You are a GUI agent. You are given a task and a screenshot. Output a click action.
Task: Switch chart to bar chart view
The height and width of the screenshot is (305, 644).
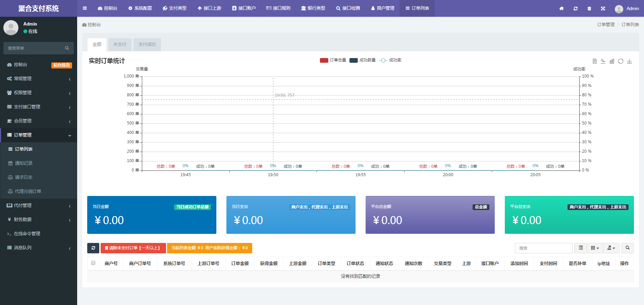point(612,61)
